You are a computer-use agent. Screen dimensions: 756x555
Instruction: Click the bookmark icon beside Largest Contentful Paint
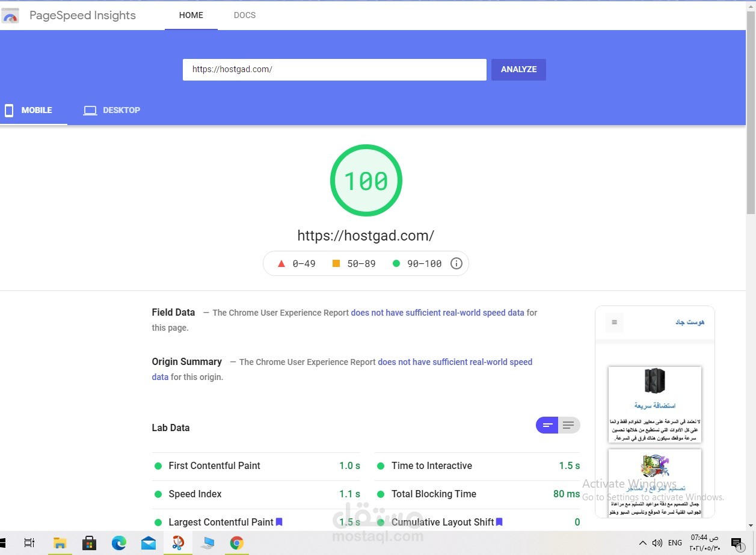pos(278,522)
